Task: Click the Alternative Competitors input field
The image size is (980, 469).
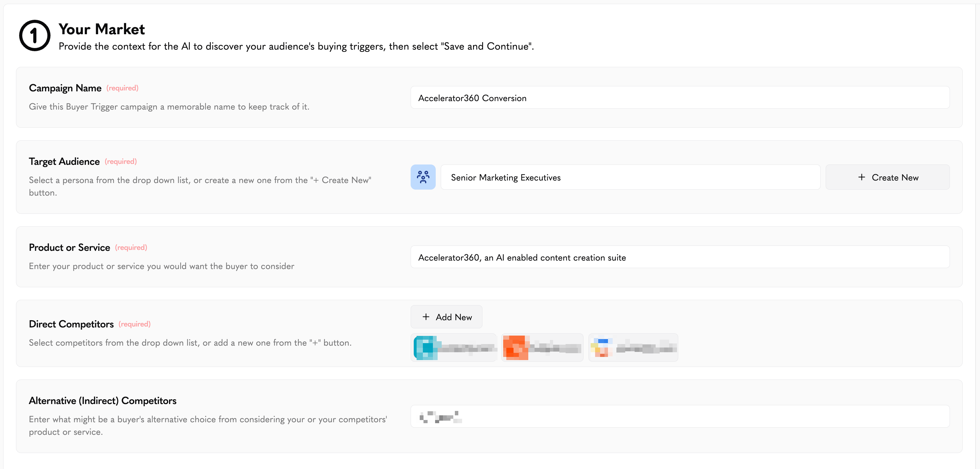Action: [x=680, y=417]
